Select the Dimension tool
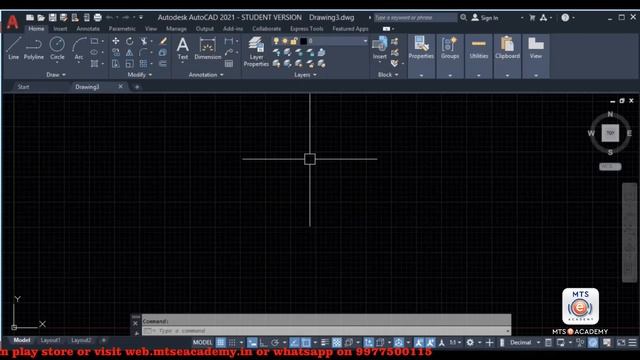 207,48
